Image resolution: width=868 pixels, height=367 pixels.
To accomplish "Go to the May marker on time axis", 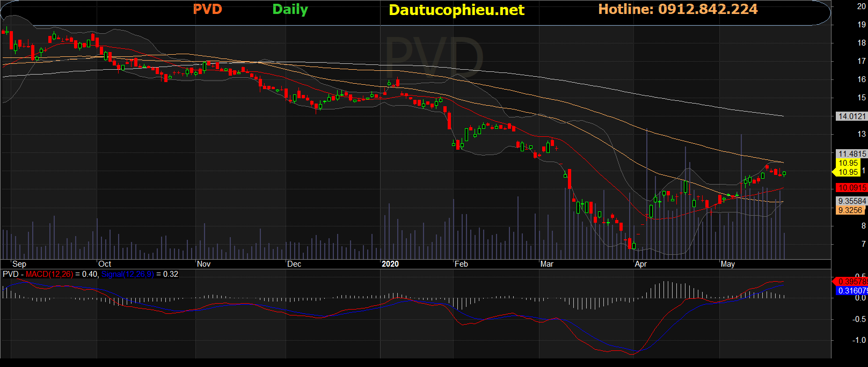I will tap(727, 264).
